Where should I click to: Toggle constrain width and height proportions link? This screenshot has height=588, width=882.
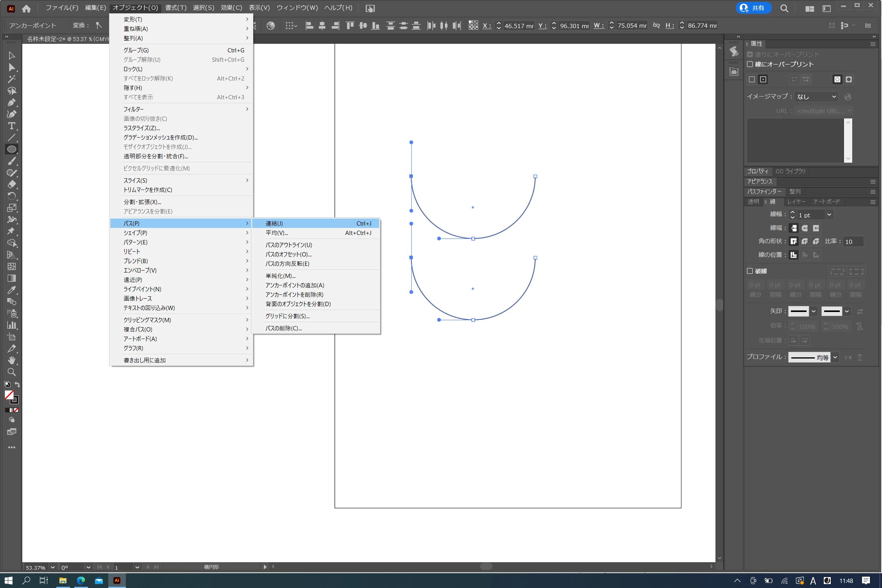tap(656, 26)
